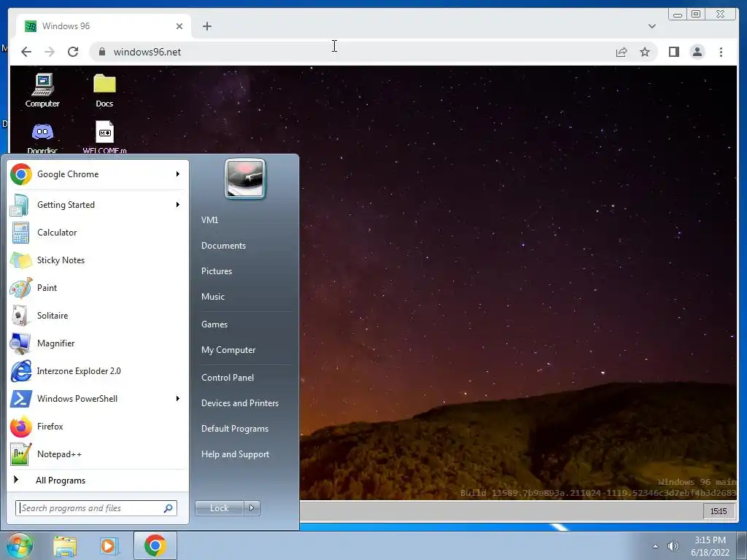Open VM1 user folder link
Image resolution: width=747 pixels, height=560 pixels.
tap(209, 220)
